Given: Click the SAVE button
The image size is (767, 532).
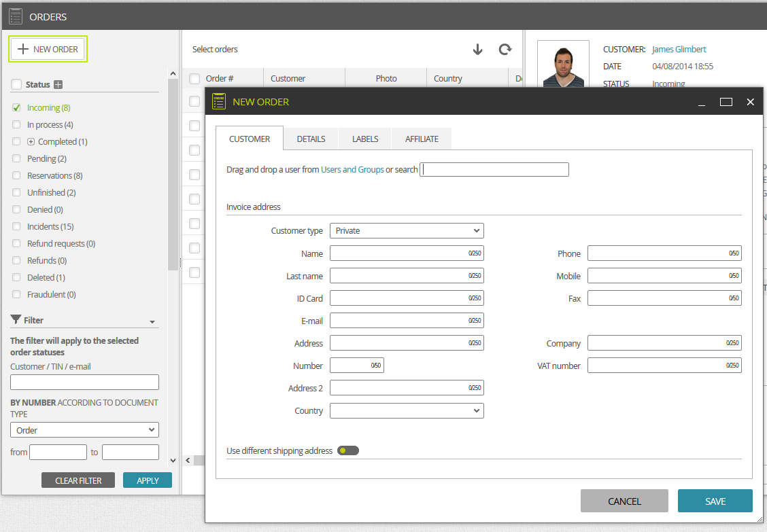Looking at the screenshot, I should 715,501.
